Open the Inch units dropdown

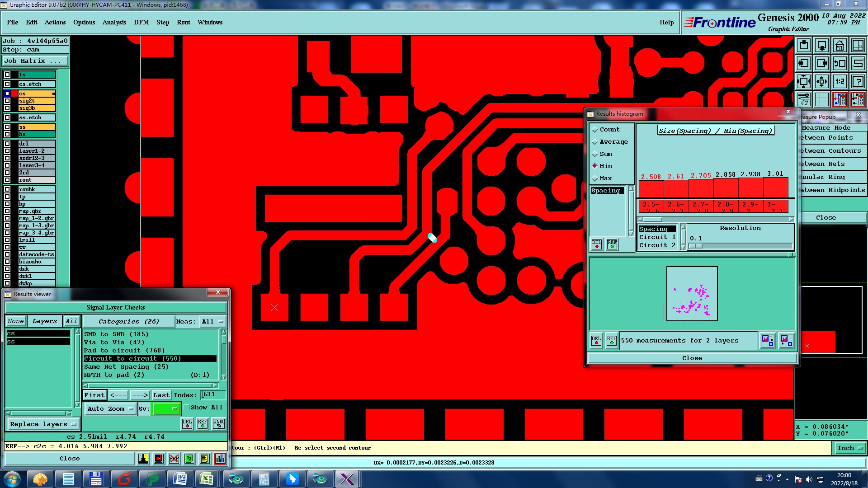pos(850,448)
